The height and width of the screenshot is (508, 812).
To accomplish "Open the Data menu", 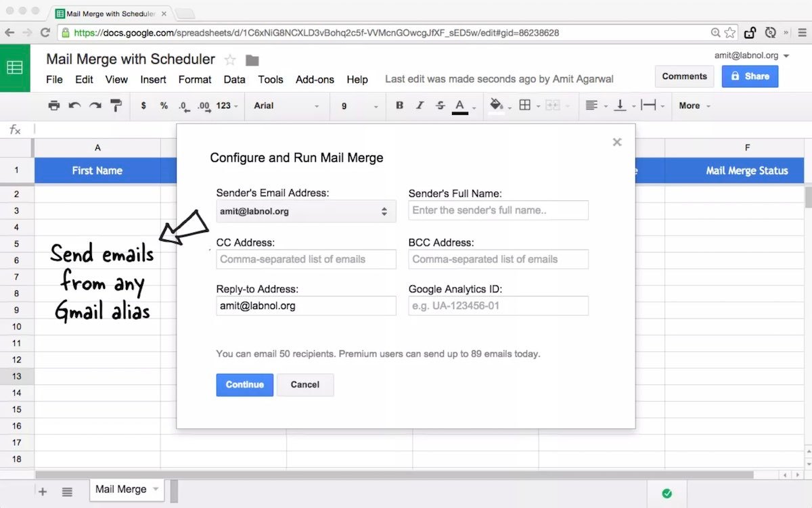I will click(234, 79).
